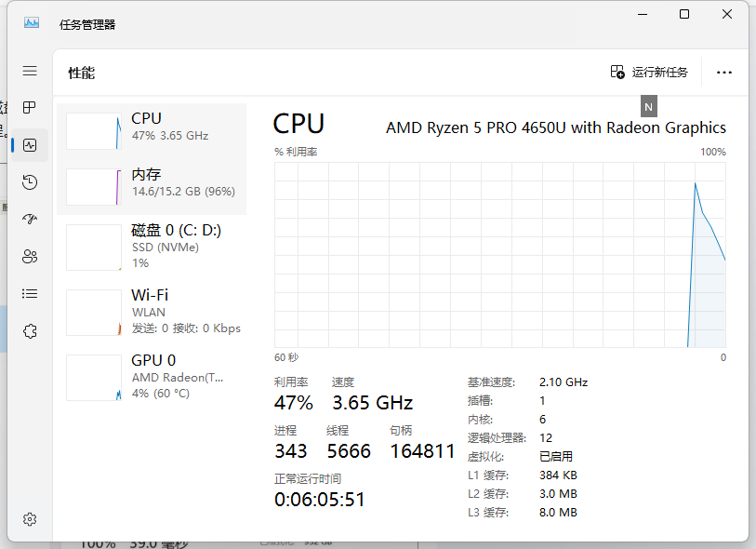The height and width of the screenshot is (549, 756).
Task: Click 运行新任务 button
Action: pos(649,73)
